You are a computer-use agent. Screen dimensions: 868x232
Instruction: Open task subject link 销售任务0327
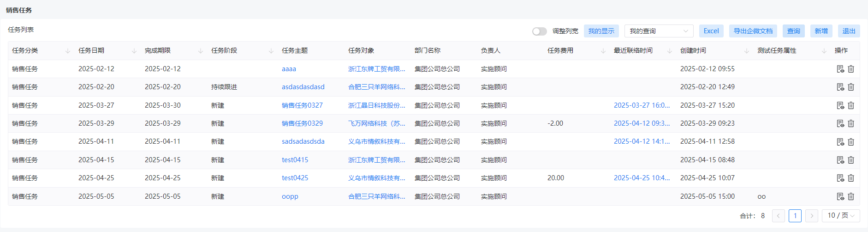(x=302, y=105)
